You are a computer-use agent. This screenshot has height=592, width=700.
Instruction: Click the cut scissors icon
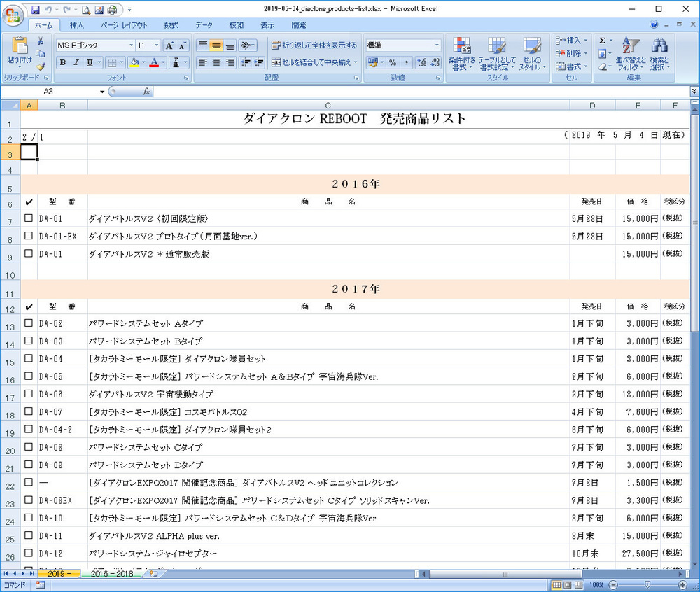point(41,41)
